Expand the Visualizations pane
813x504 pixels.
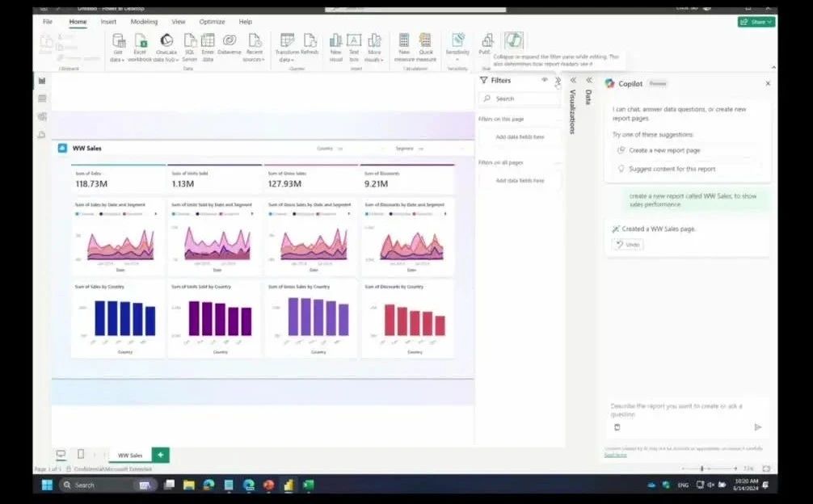[573, 80]
